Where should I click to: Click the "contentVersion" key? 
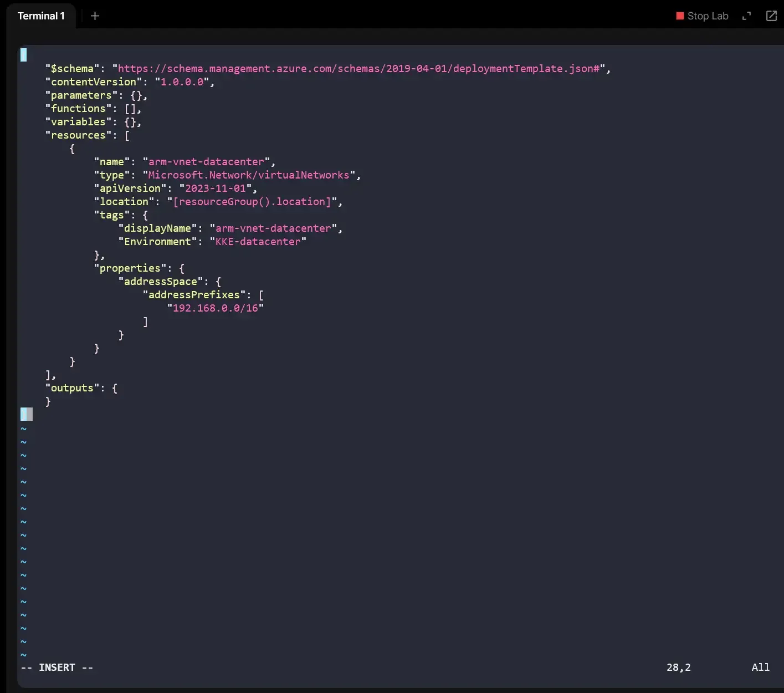93,81
